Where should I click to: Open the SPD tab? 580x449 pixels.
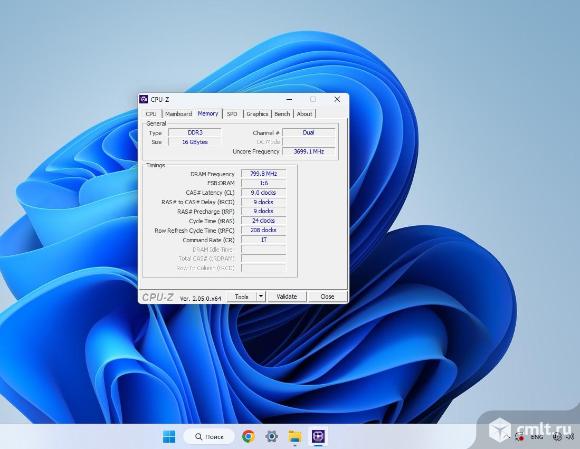point(232,114)
